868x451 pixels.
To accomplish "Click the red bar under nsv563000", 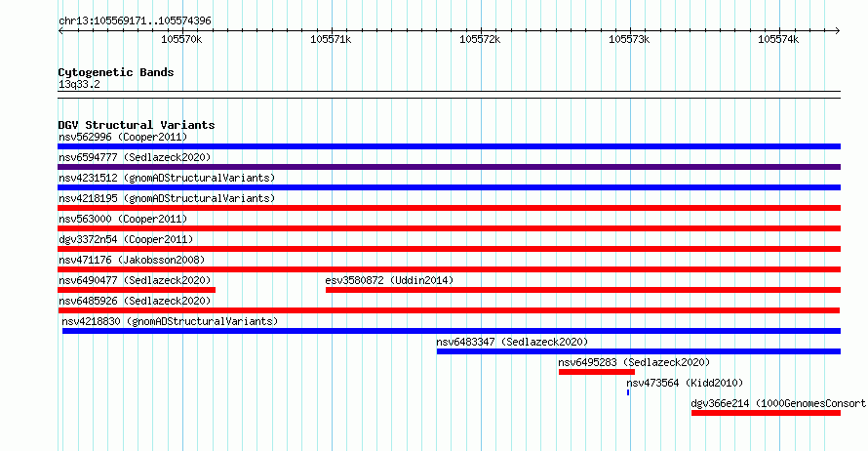I will tap(449, 228).
